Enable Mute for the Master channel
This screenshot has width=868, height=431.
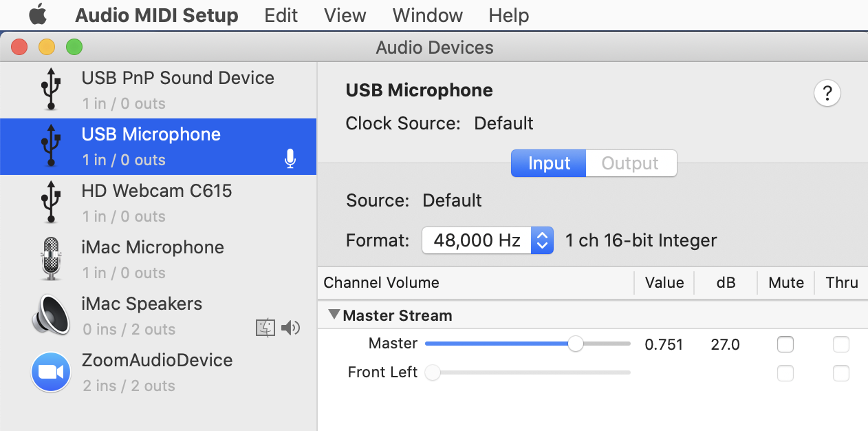tap(785, 344)
